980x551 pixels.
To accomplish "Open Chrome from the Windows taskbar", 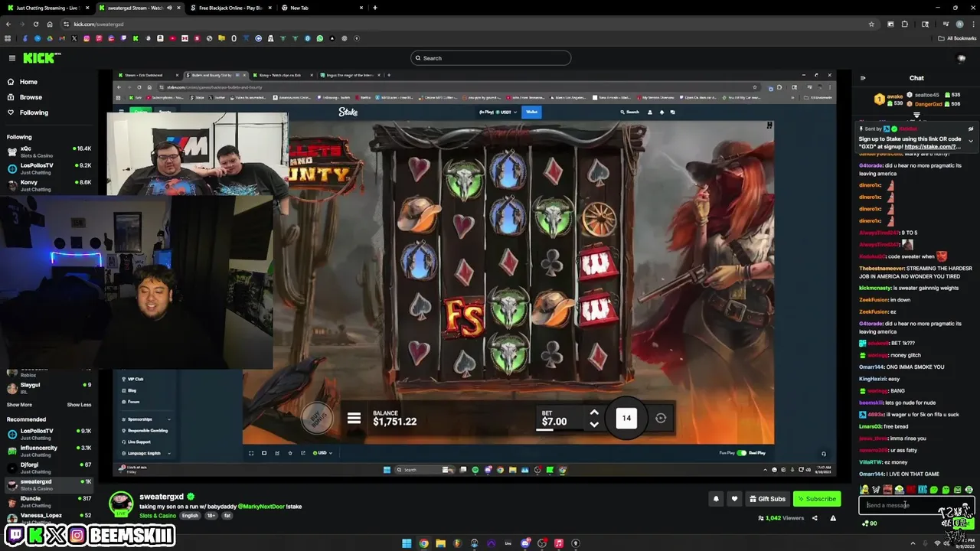I will [x=423, y=543].
